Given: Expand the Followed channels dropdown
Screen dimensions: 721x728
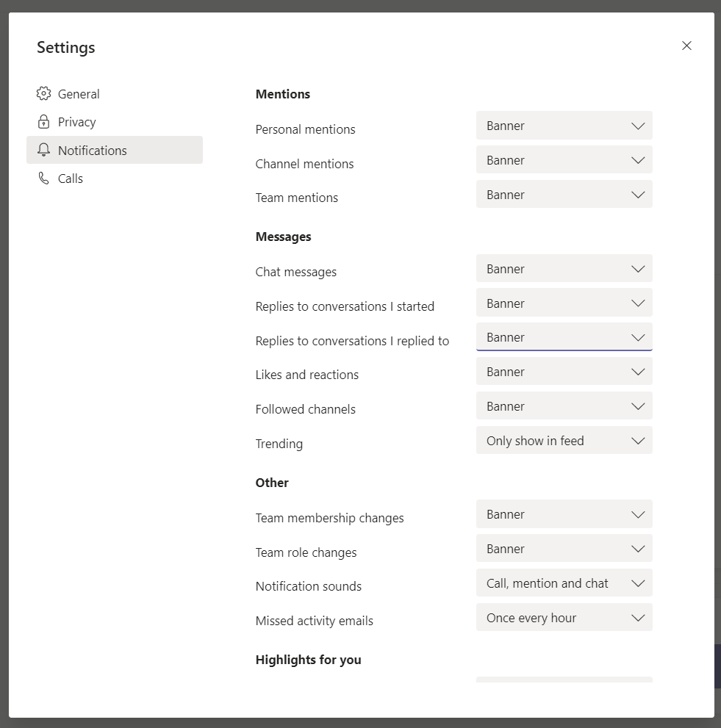Looking at the screenshot, I should (x=564, y=406).
